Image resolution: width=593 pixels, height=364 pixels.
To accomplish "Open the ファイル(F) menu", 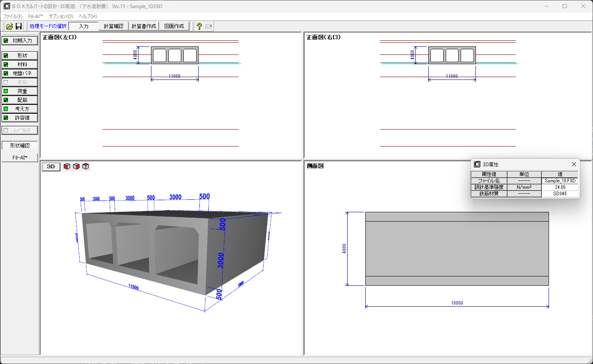I will pyautogui.click(x=13, y=17).
